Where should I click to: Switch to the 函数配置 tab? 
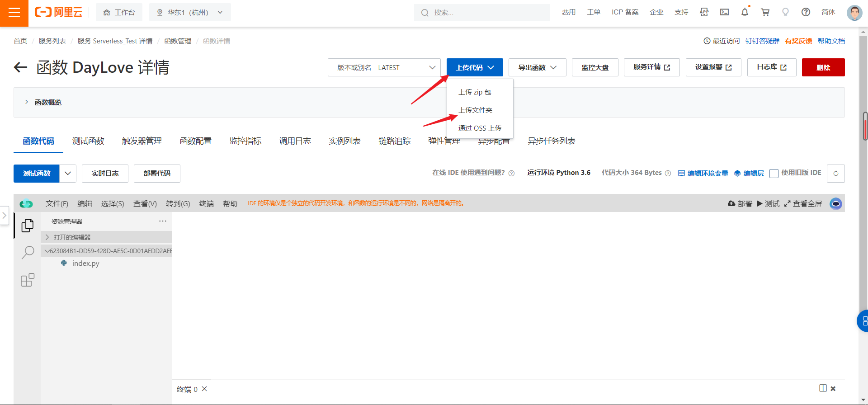point(196,141)
